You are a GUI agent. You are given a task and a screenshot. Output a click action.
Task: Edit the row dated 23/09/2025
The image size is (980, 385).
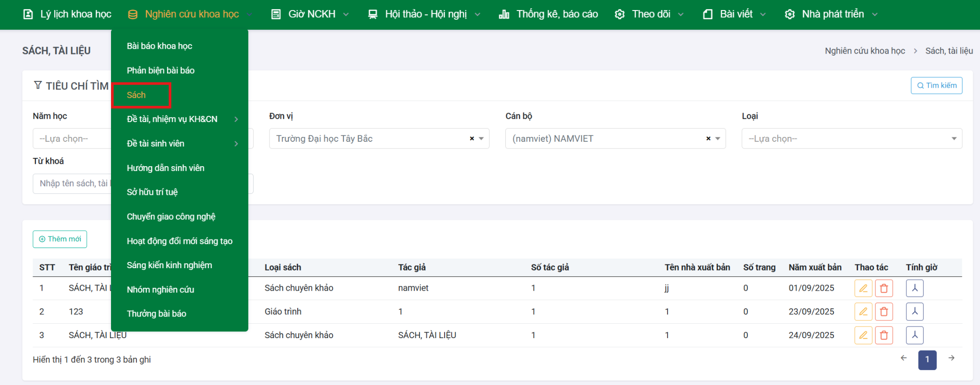tap(863, 312)
